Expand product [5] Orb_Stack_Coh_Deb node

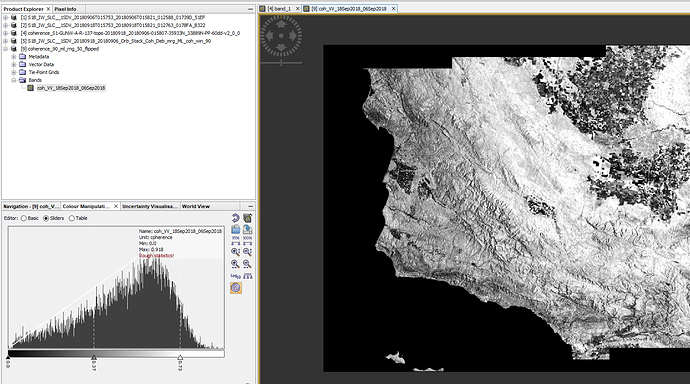[6, 41]
